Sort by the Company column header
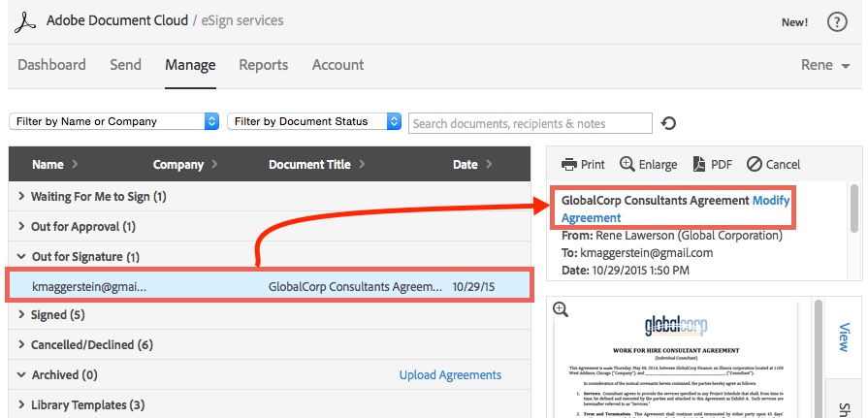 [185, 165]
